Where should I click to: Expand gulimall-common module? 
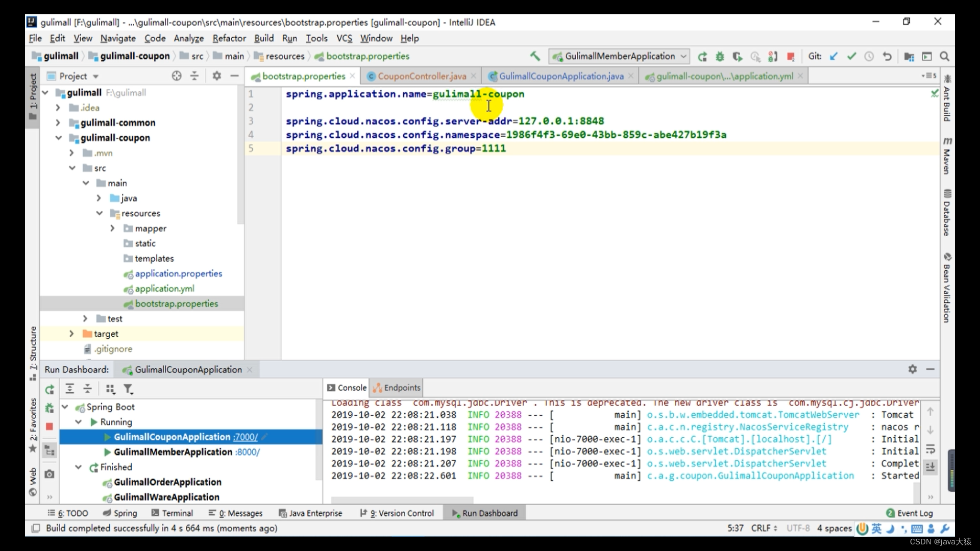tap(58, 122)
